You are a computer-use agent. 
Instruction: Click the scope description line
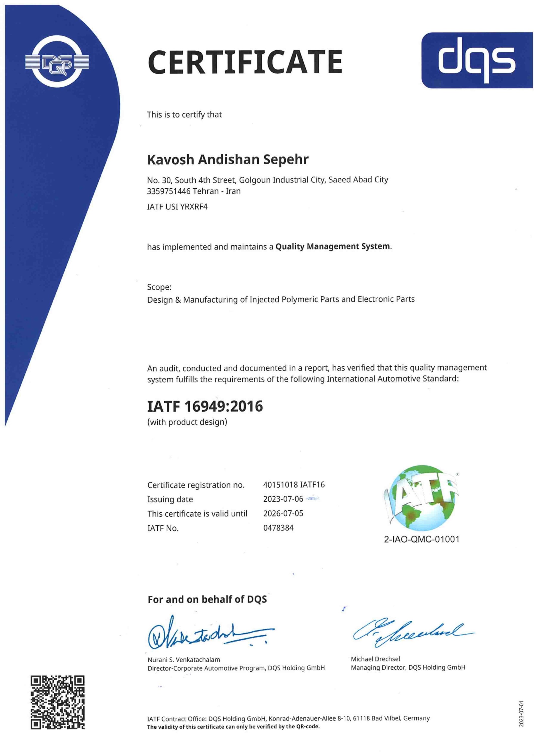click(x=281, y=299)
